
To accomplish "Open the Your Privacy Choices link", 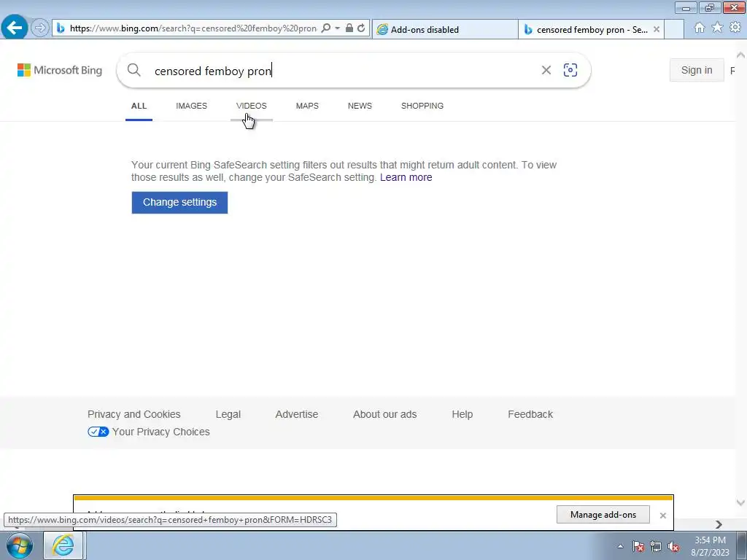I will coord(161,432).
